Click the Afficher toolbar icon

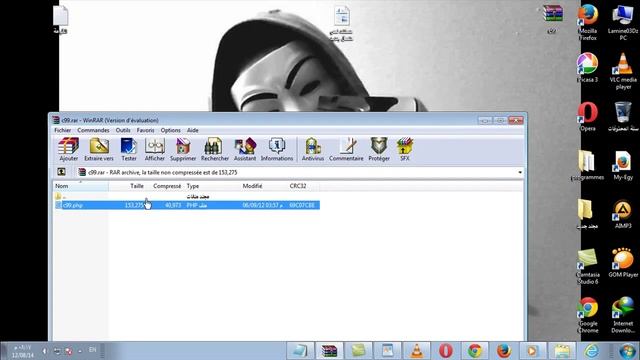pyautogui.click(x=155, y=149)
